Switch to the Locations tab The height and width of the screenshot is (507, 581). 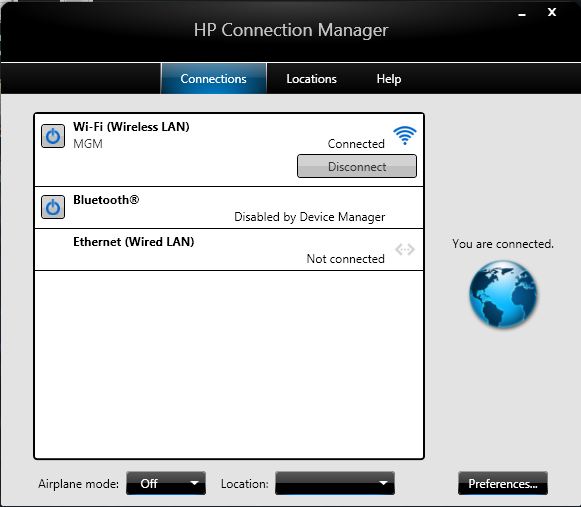tap(311, 79)
